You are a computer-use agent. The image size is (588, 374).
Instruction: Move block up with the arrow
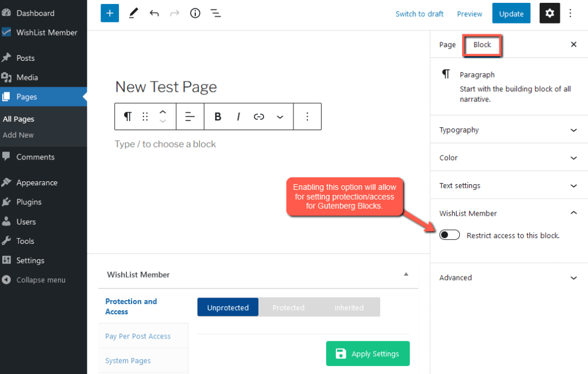click(163, 112)
